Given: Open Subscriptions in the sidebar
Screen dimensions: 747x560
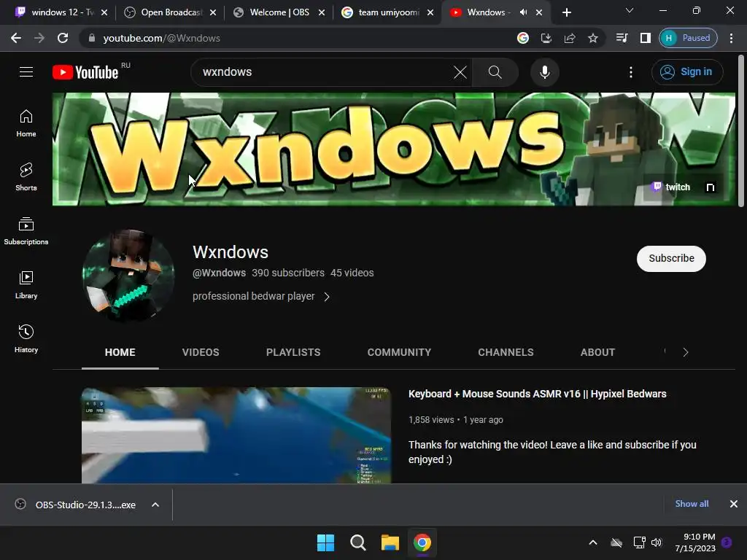Looking at the screenshot, I should (26, 231).
